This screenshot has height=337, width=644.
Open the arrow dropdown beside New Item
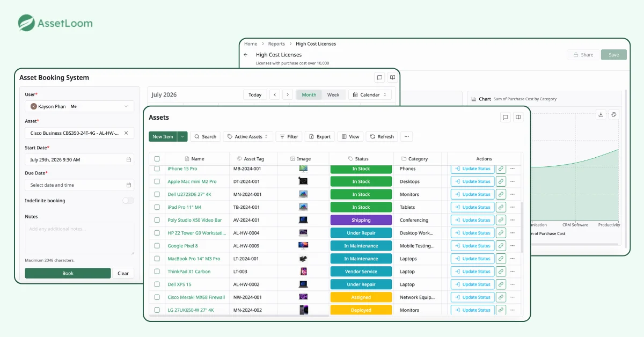click(x=182, y=137)
